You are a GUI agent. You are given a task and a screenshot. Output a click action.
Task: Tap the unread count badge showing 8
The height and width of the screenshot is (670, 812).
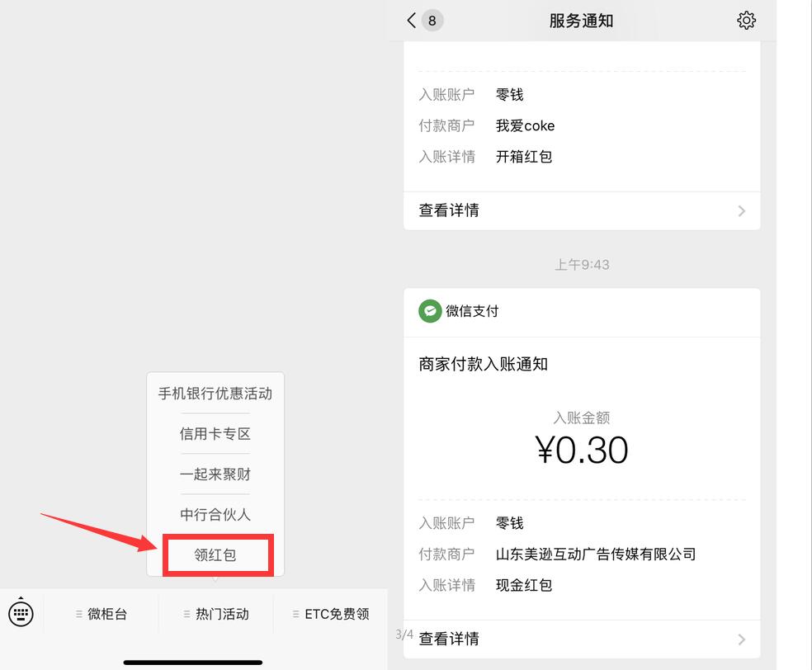click(432, 21)
